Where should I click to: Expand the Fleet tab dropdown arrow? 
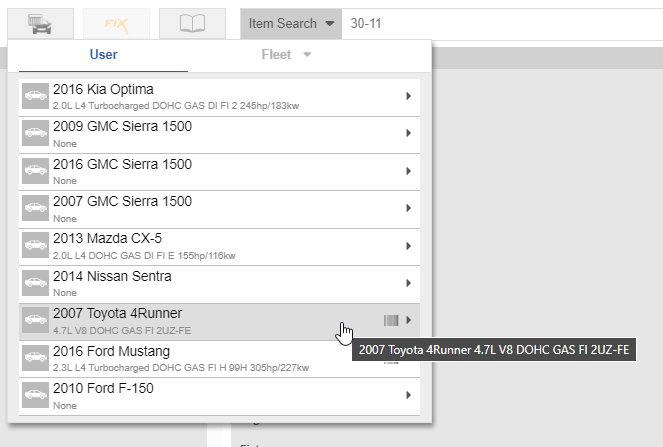pyautogui.click(x=308, y=55)
